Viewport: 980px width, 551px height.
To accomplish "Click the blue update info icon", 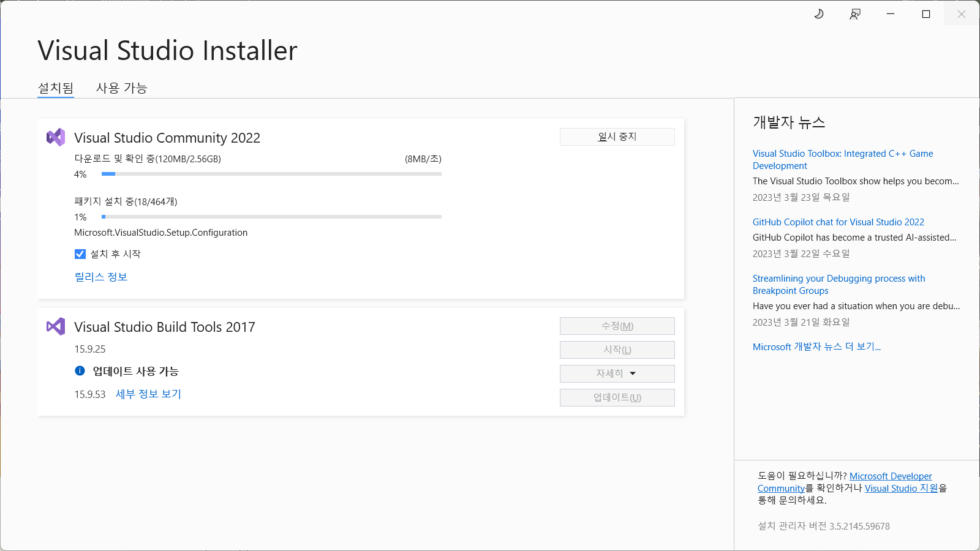I will 80,370.
